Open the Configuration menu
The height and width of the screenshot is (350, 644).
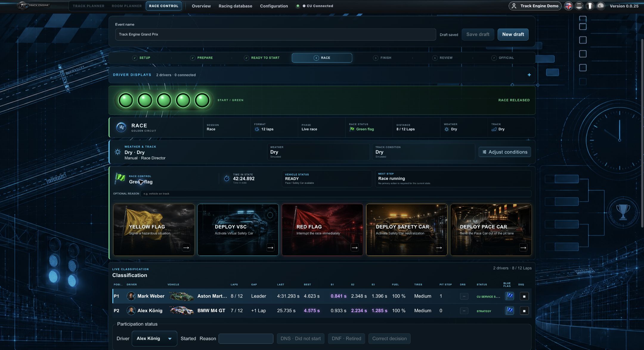[274, 6]
